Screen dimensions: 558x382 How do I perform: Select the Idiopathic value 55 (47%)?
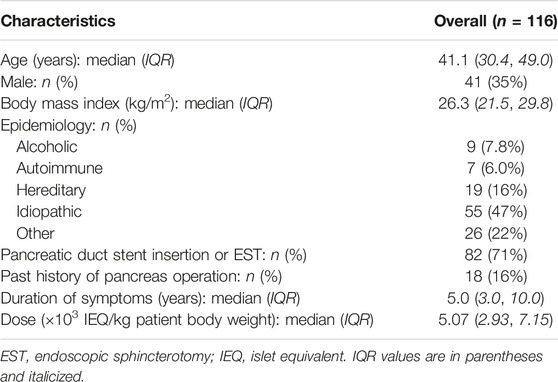pos(495,212)
